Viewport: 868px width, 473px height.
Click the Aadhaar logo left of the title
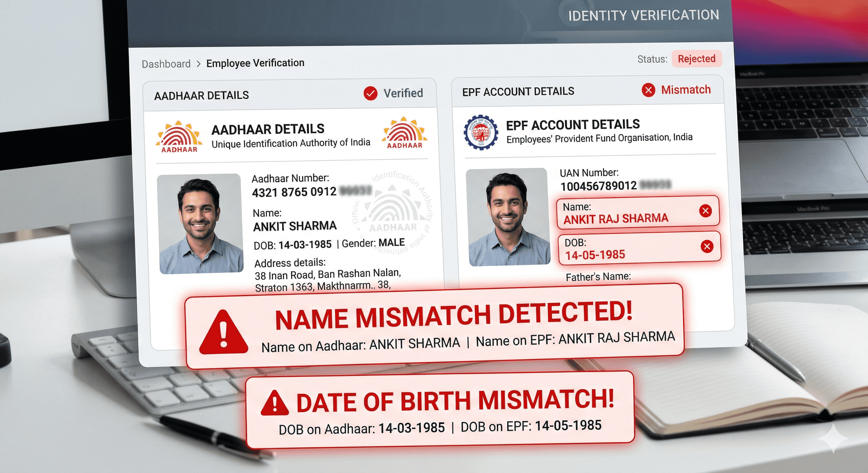click(179, 137)
